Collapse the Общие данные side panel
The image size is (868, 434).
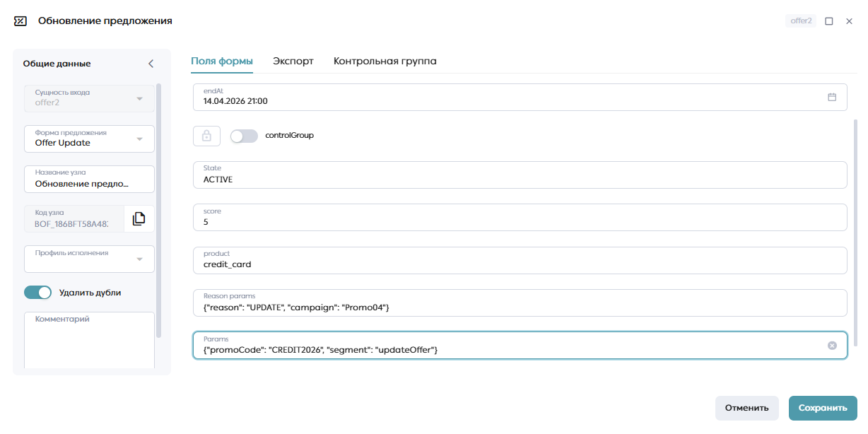151,64
